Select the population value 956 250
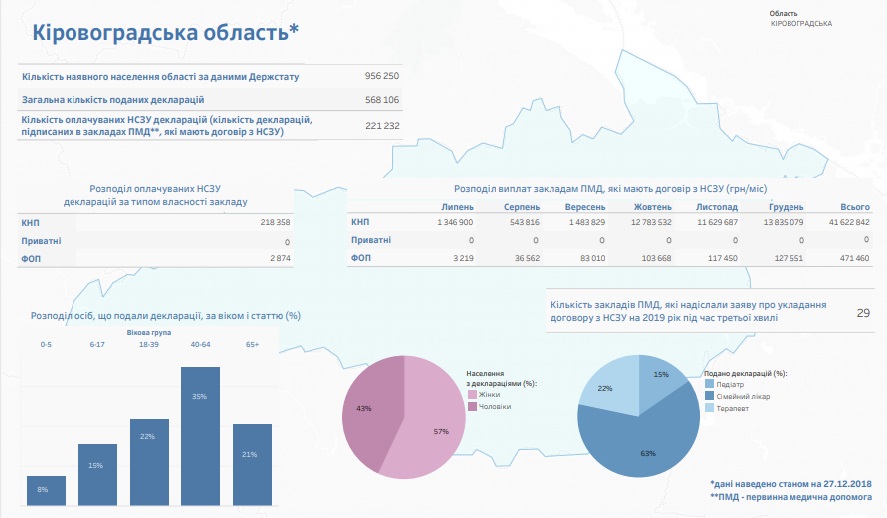887x518 pixels. pos(382,76)
